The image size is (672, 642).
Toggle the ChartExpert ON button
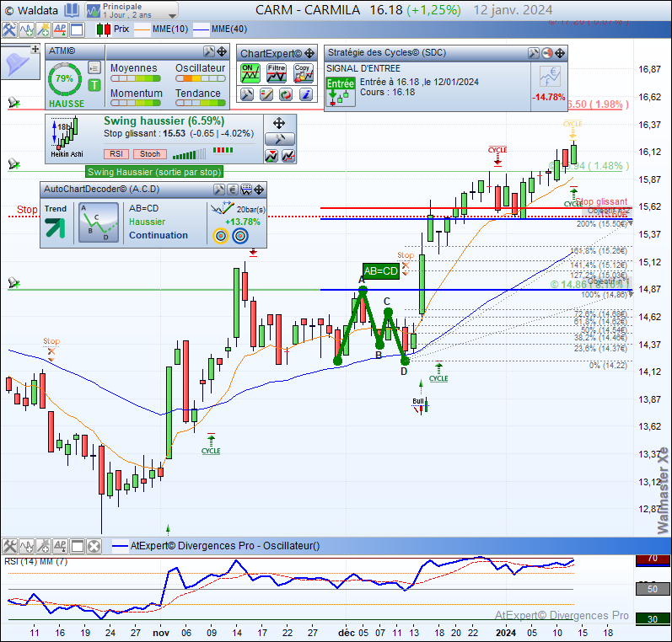tap(250, 73)
